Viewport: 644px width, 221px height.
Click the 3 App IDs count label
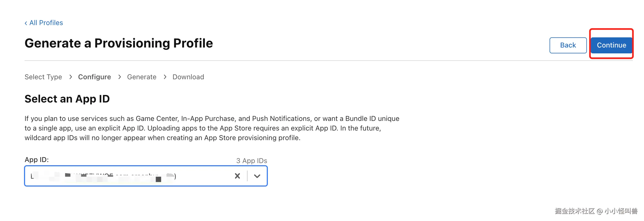[251, 161]
